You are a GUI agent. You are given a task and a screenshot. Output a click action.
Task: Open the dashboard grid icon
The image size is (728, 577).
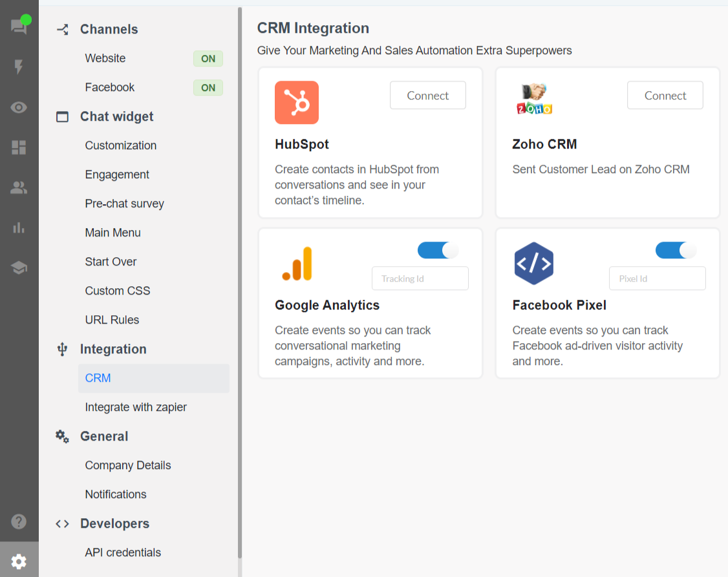[x=19, y=147]
